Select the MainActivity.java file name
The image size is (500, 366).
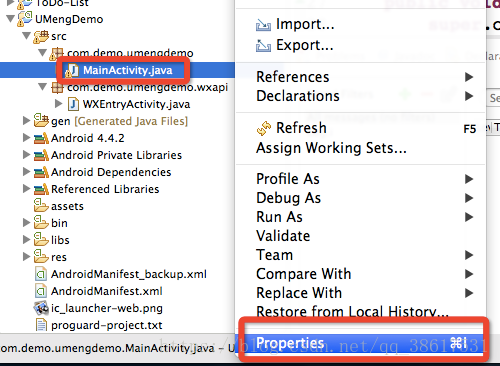pos(128,70)
